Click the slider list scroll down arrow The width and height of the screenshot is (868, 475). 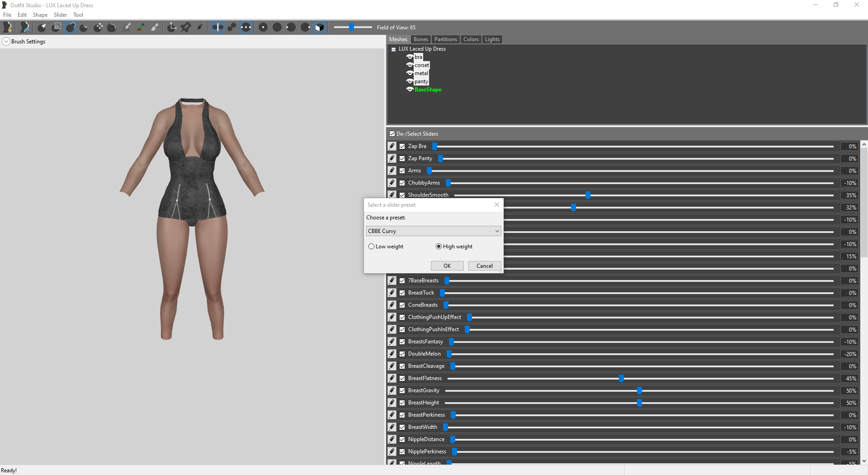(x=864, y=461)
